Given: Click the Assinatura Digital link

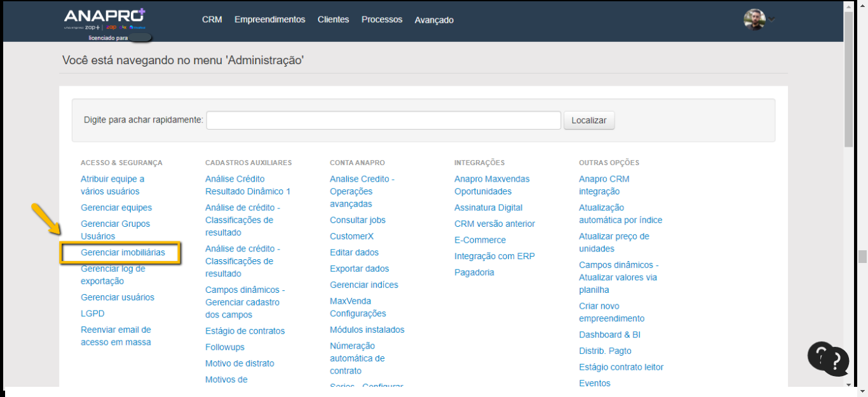Looking at the screenshot, I should (x=488, y=208).
